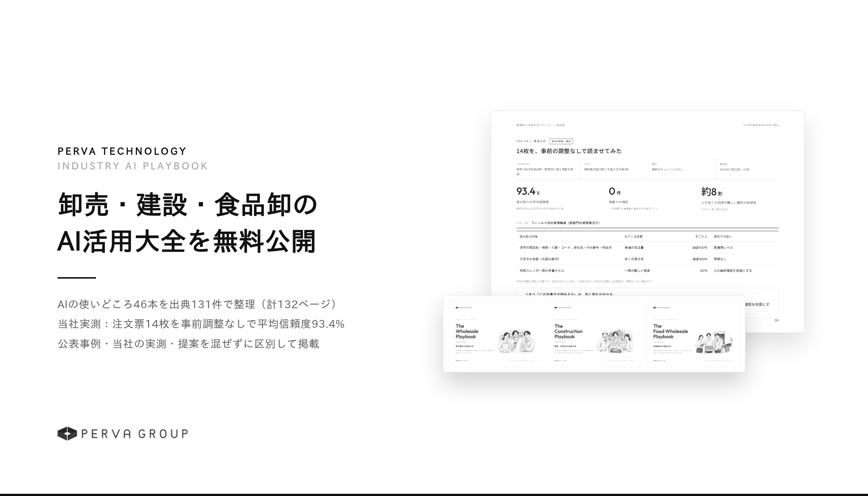Open The Construction Playbook cover thumbnail
The height and width of the screenshot is (496, 868).
[x=594, y=334]
